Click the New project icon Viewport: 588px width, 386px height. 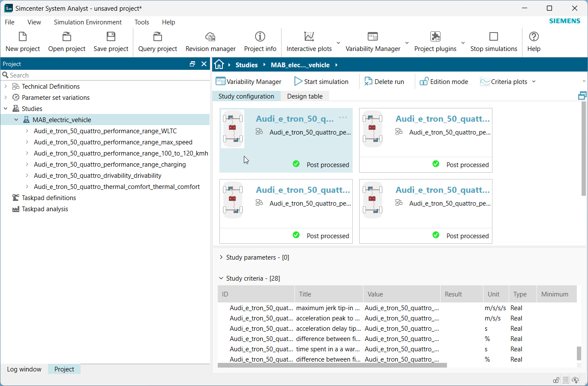click(x=23, y=37)
